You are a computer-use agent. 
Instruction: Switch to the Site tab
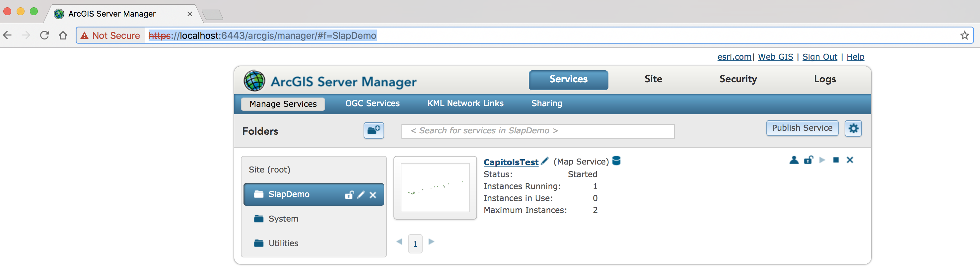pos(653,79)
